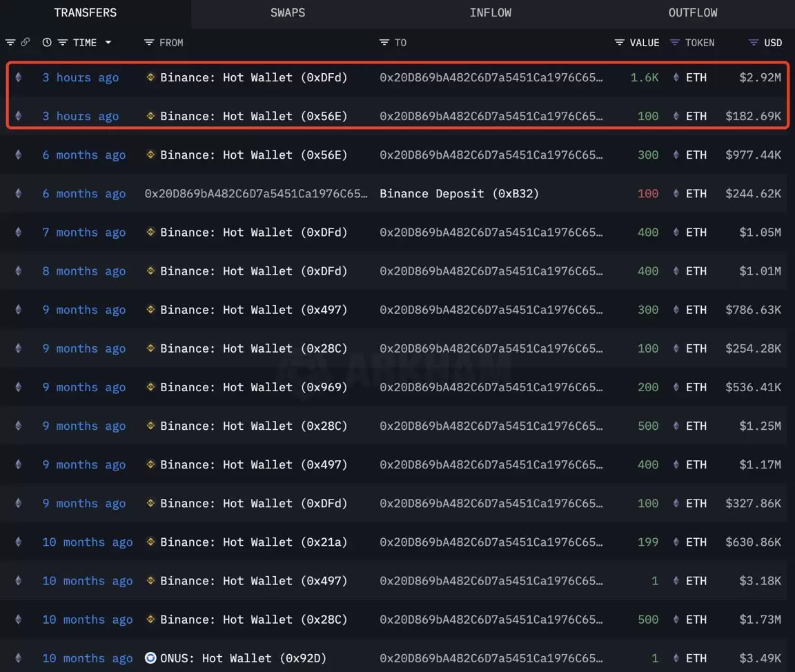
Task: Open the OUTFLOW tab
Action: (x=693, y=12)
